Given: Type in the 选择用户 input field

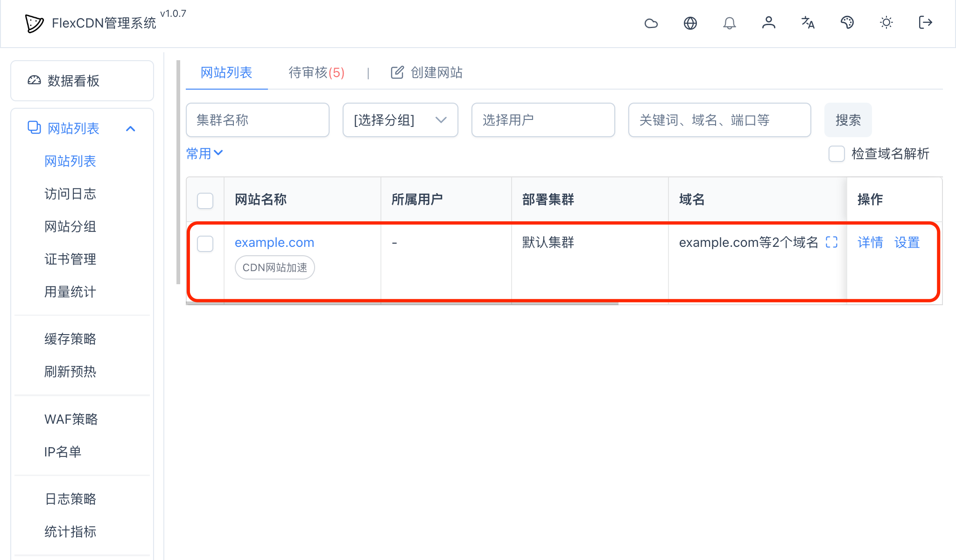Looking at the screenshot, I should 543,120.
